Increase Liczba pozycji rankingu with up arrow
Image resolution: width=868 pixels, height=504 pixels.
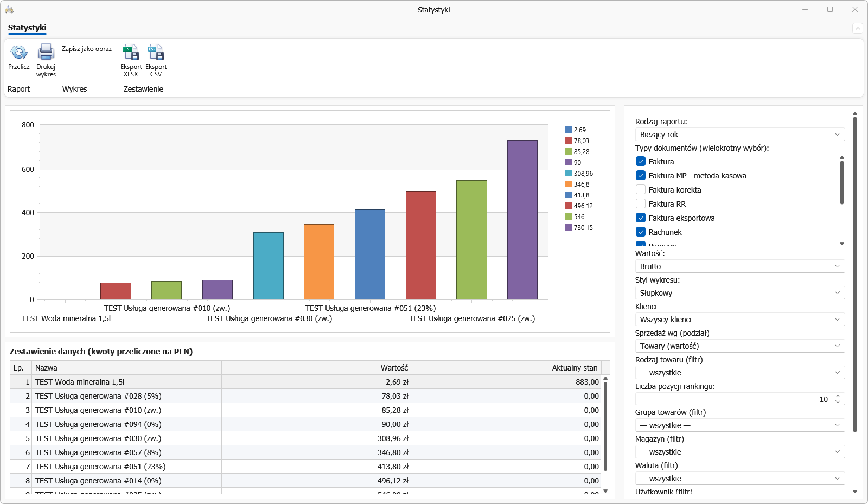[x=838, y=397]
